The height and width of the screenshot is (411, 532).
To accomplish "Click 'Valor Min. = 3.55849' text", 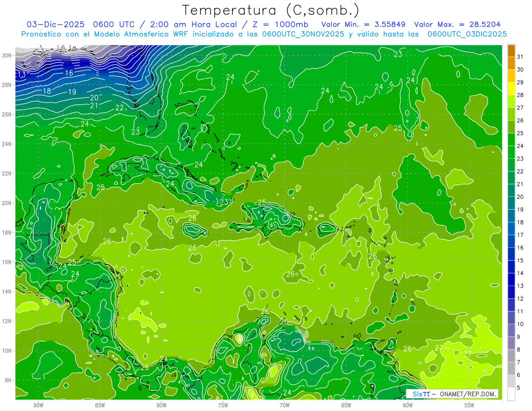I will (364, 24).
